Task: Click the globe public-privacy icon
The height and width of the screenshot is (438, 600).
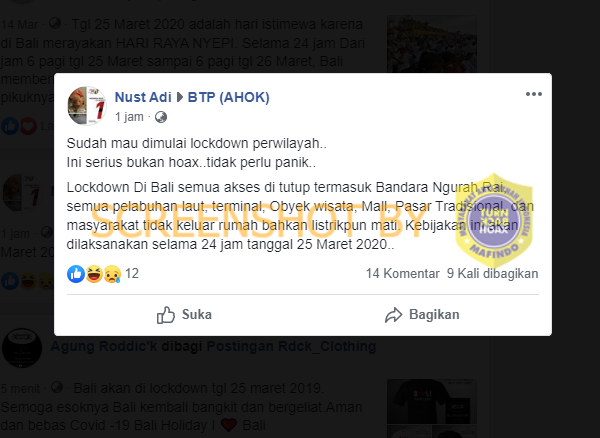Action: 161,117
